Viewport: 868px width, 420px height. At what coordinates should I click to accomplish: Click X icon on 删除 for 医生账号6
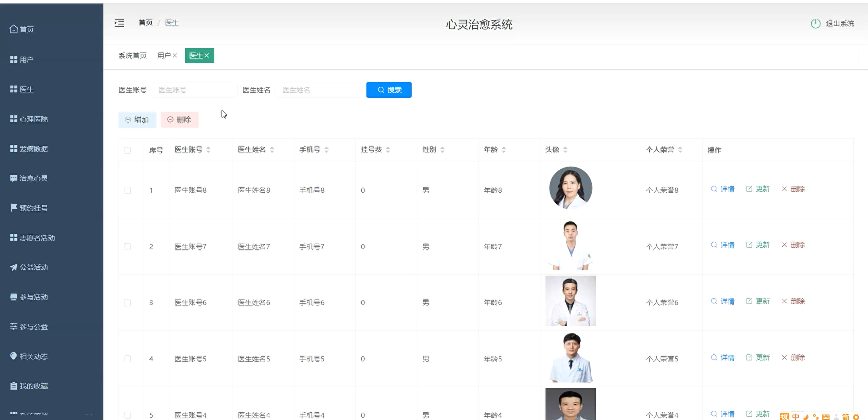click(x=785, y=301)
